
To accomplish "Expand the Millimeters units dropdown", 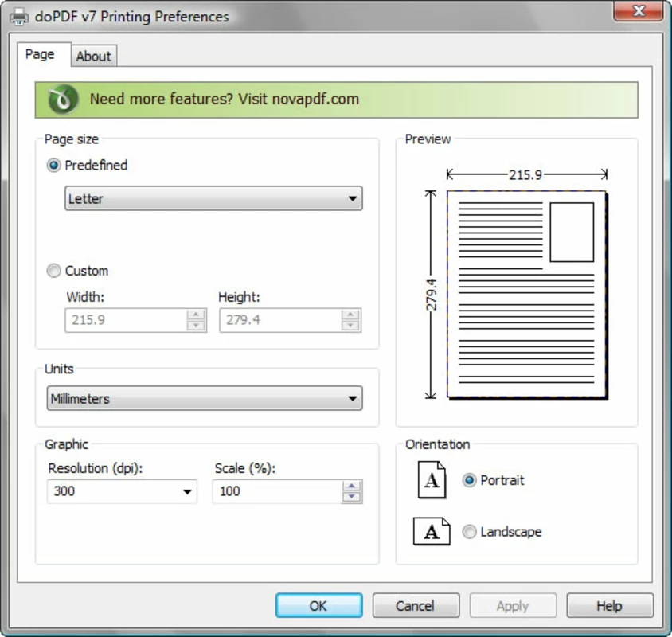I will coord(204,399).
